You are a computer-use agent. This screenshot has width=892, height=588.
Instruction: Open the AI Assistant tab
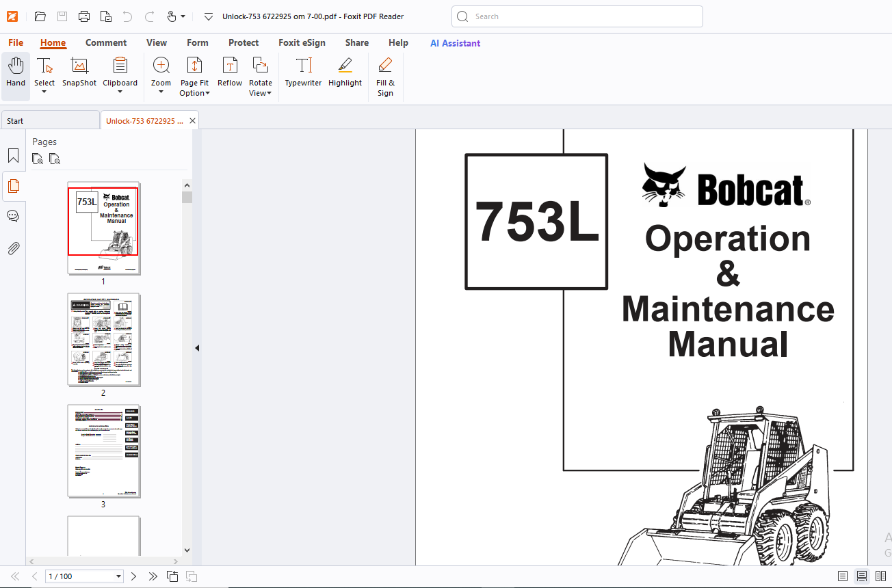point(455,43)
